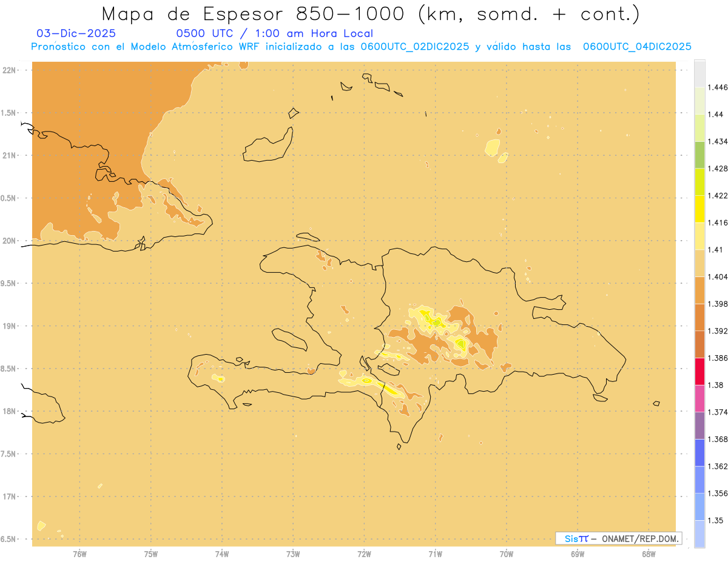Select the date label '03-Dic-2025'

click(76, 33)
